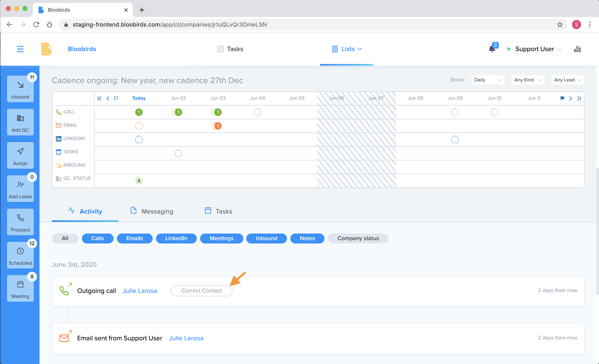Viewport: 599px width, 364px height.
Task: Open the Any Kind dropdown
Action: coord(527,80)
